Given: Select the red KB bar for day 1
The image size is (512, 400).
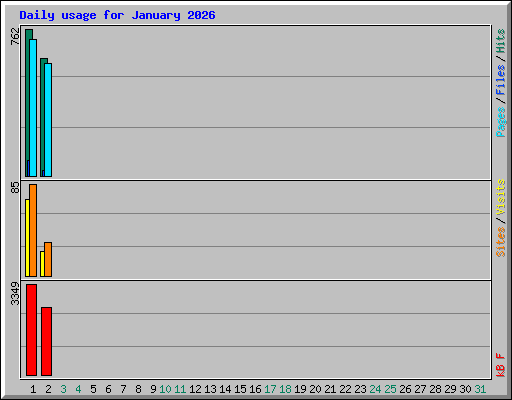Looking at the screenshot, I should pyautogui.click(x=31, y=330).
